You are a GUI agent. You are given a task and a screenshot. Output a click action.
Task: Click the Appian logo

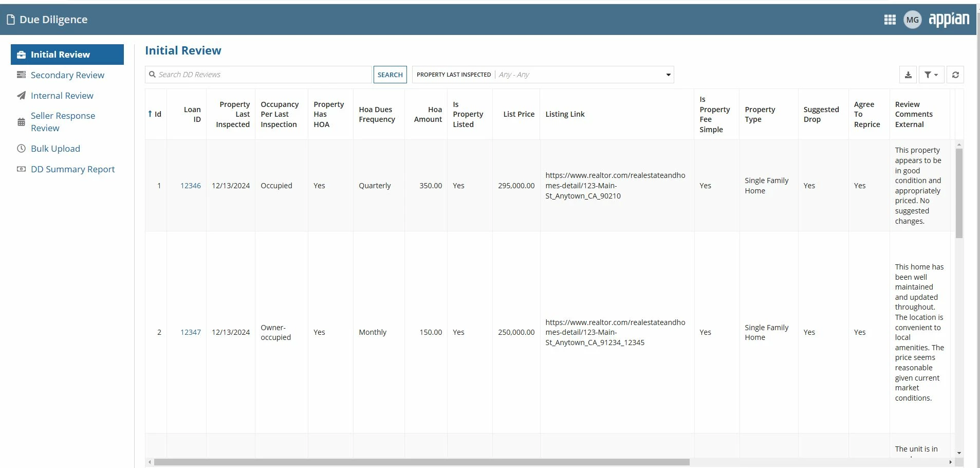click(949, 20)
